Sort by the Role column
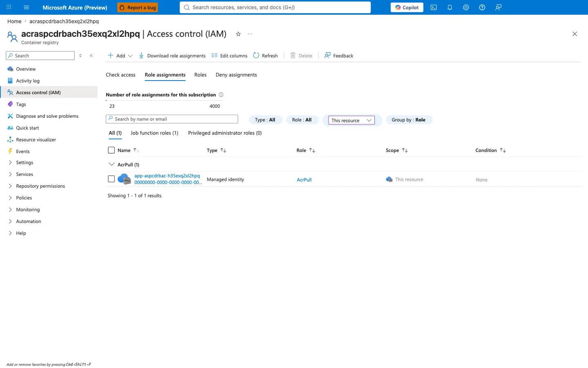The image size is (588, 368). tap(306, 150)
